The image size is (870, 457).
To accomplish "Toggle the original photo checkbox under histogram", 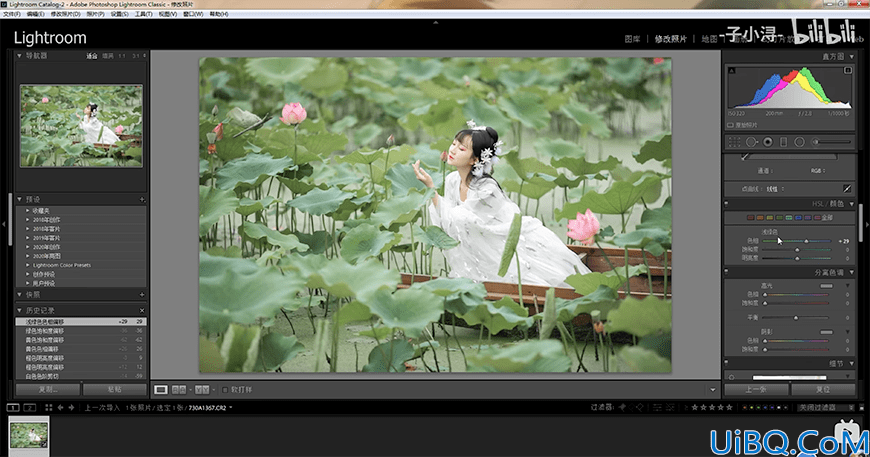I will pyautogui.click(x=731, y=125).
